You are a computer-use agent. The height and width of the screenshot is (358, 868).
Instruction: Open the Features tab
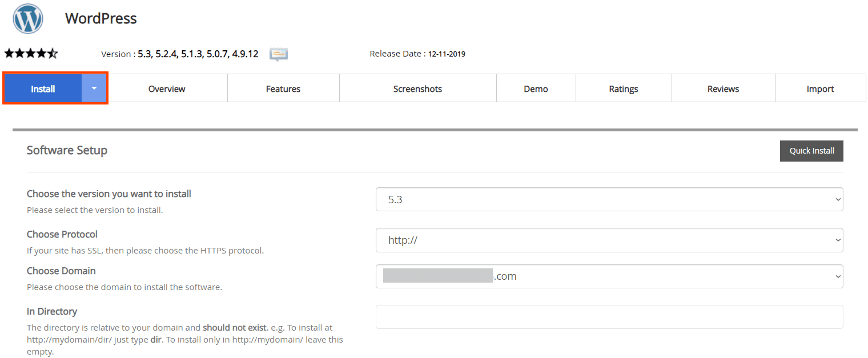click(283, 89)
